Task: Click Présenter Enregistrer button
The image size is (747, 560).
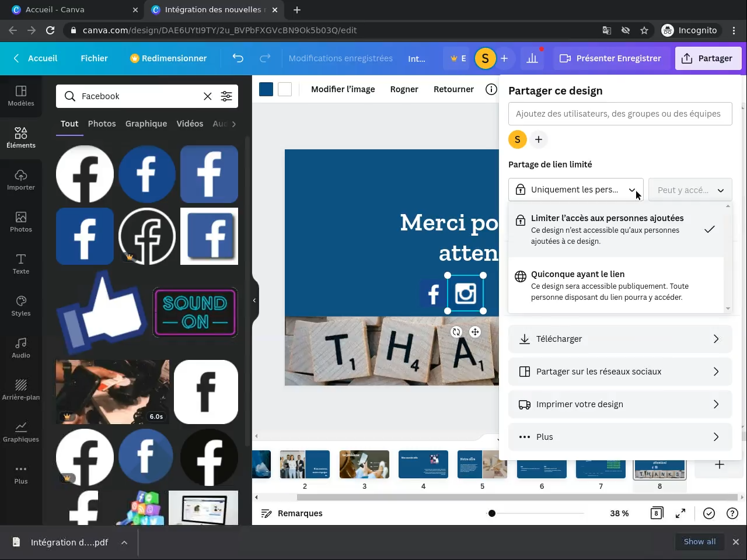Action: point(610,58)
